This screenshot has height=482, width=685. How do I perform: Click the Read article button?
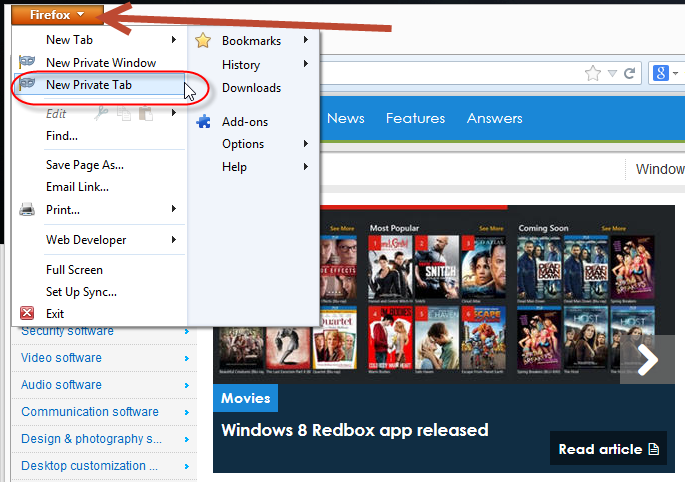tap(608, 449)
